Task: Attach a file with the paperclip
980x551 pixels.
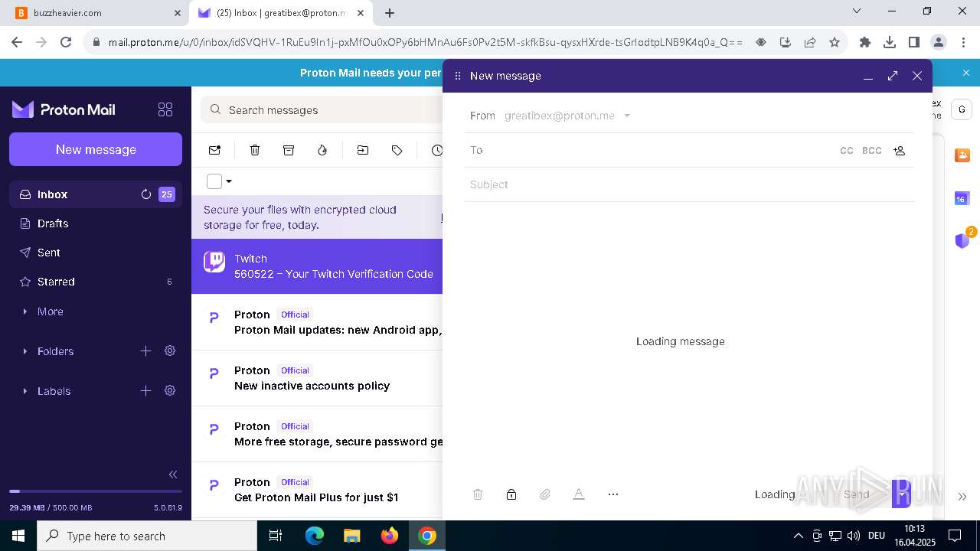Action: pos(545,494)
